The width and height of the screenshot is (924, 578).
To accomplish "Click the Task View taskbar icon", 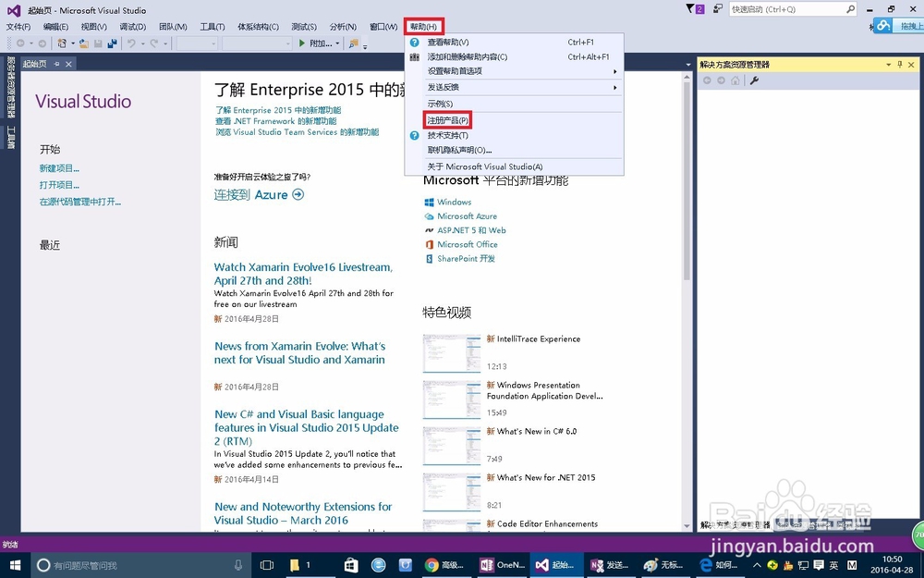I will (x=267, y=565).
